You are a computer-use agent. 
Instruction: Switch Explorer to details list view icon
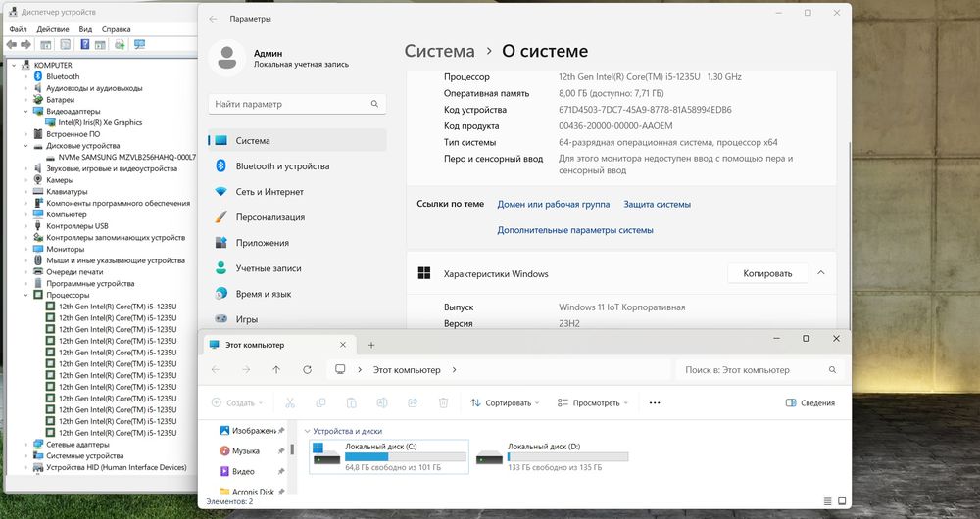(827, 501)
